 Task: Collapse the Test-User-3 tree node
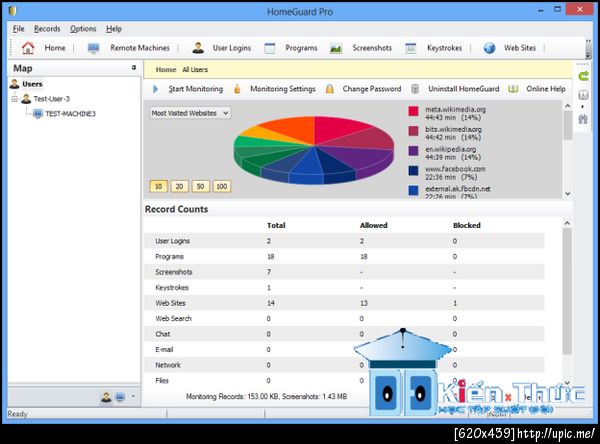pos(15,99)
